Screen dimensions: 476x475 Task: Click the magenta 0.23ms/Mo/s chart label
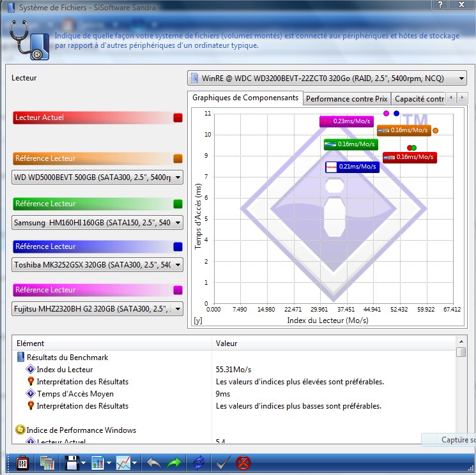pos(346,121)
